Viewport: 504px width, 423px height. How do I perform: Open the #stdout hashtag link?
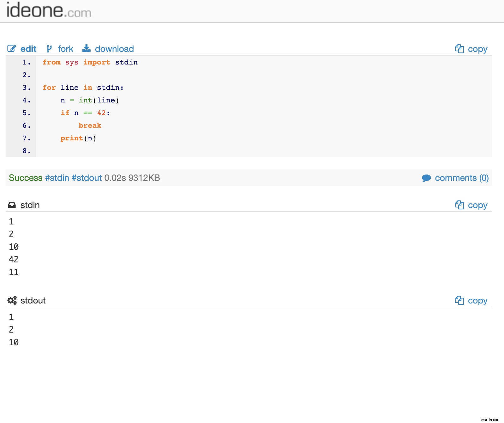[87, 178]
